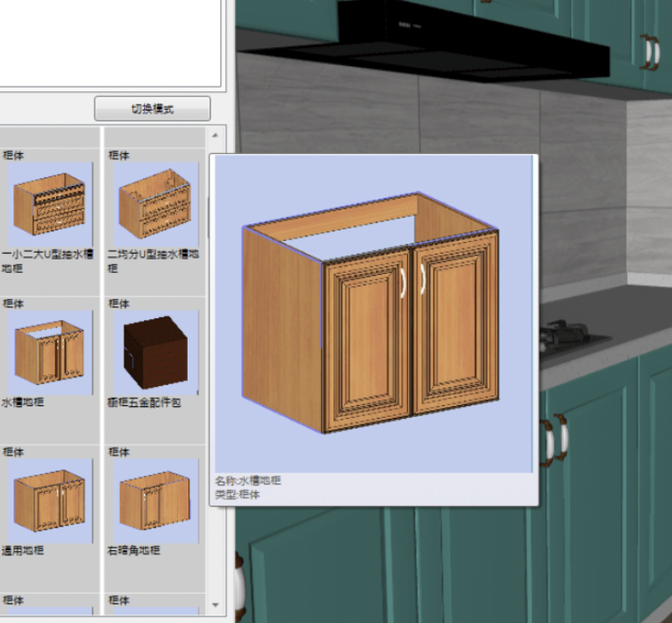Click the large sink cabinet preview image
The height and width of the screenshot is (623, 672).
tap(374, 314)
